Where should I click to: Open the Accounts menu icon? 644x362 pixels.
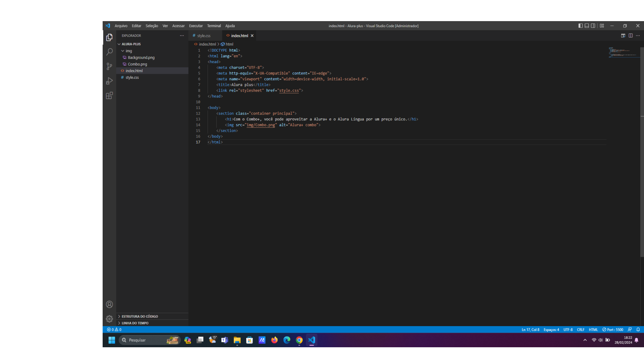pyautogui.click(x=109, y=304)
